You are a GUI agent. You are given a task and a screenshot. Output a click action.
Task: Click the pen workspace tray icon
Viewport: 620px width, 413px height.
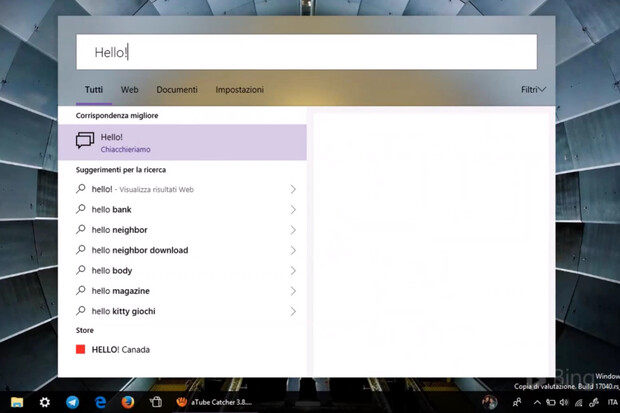[593, 403]
